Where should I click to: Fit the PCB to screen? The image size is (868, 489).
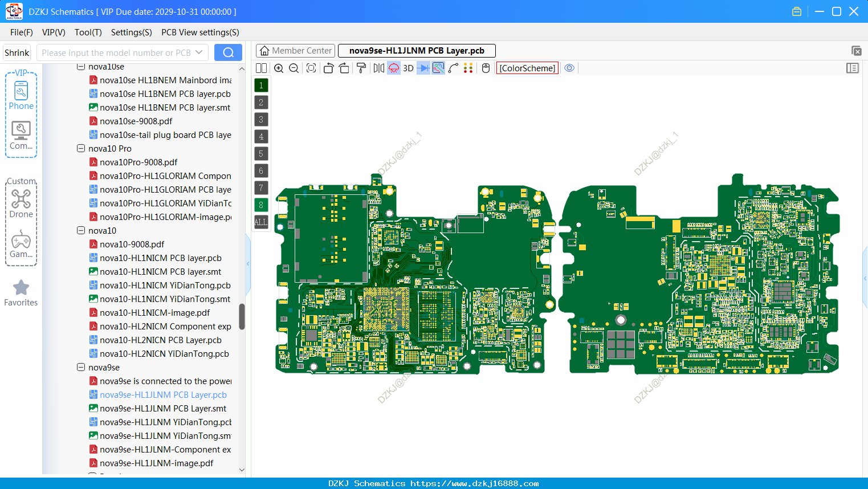(x=311, y=68)
